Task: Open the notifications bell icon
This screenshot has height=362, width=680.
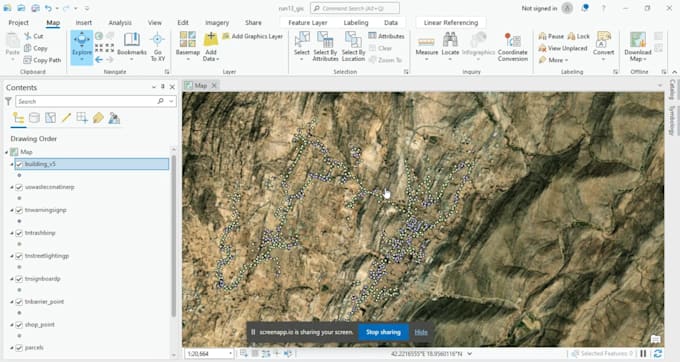Action: point(585,8)
